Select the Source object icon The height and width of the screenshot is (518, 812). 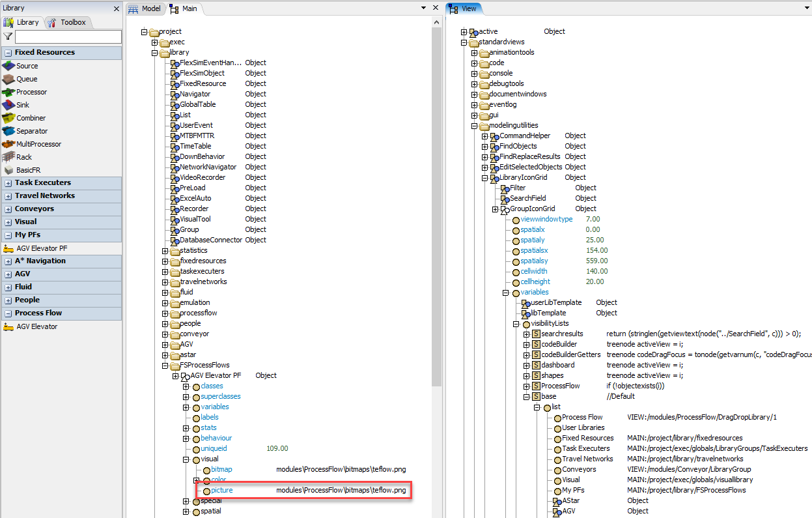pos(8,66)
